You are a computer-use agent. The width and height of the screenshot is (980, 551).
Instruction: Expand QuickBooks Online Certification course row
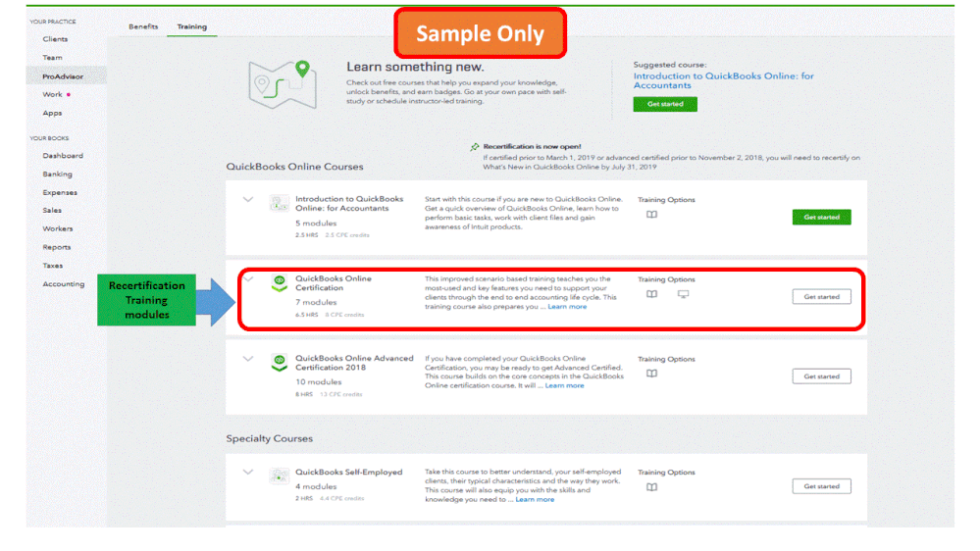coord(248,279)
